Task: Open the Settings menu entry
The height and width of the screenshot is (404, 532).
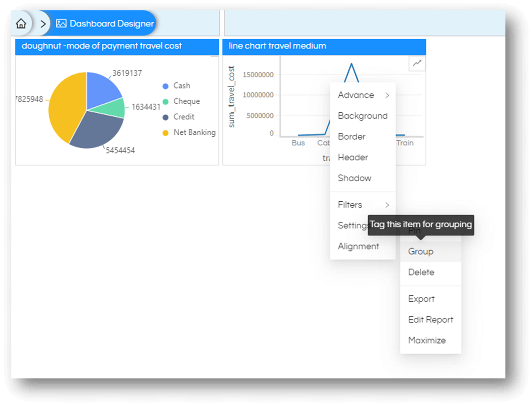Action: click(352, 225)
